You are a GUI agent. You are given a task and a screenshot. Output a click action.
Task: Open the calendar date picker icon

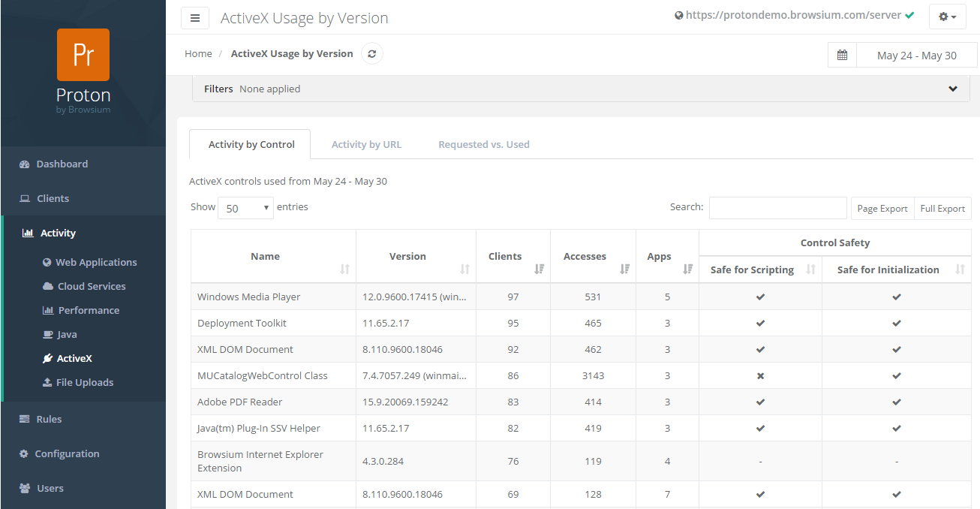click(842, 56)
